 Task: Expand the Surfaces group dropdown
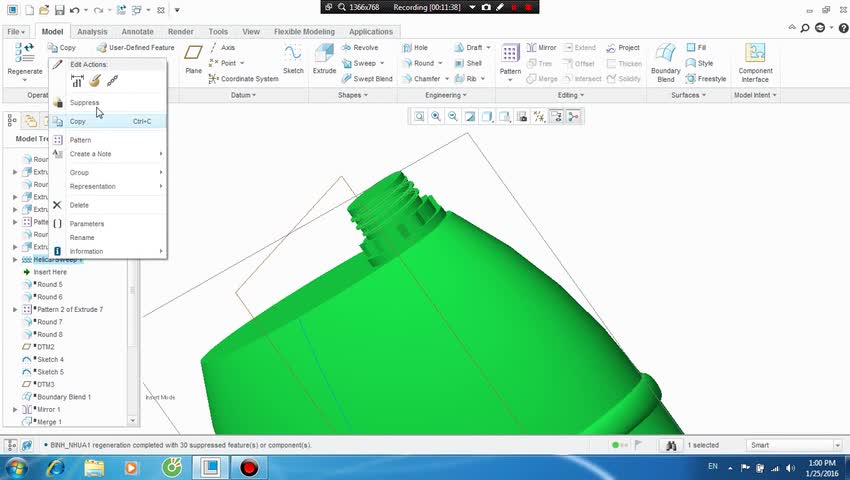pyautogui.click(x=688, y=95)
